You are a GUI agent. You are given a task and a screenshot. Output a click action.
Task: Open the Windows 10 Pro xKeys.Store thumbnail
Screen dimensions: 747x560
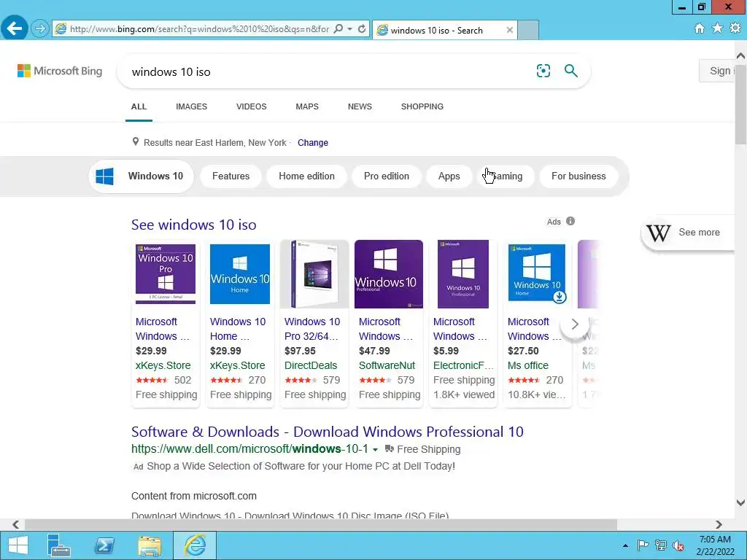(x=166, y=274)
